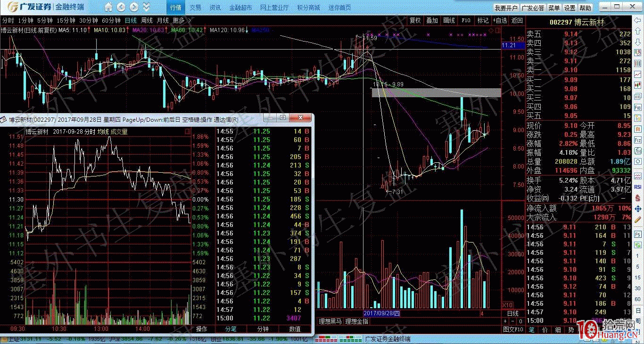Navigate forward with the right arrow button
The height and width of the screenshot is (344, 644).
click(134, 7)
